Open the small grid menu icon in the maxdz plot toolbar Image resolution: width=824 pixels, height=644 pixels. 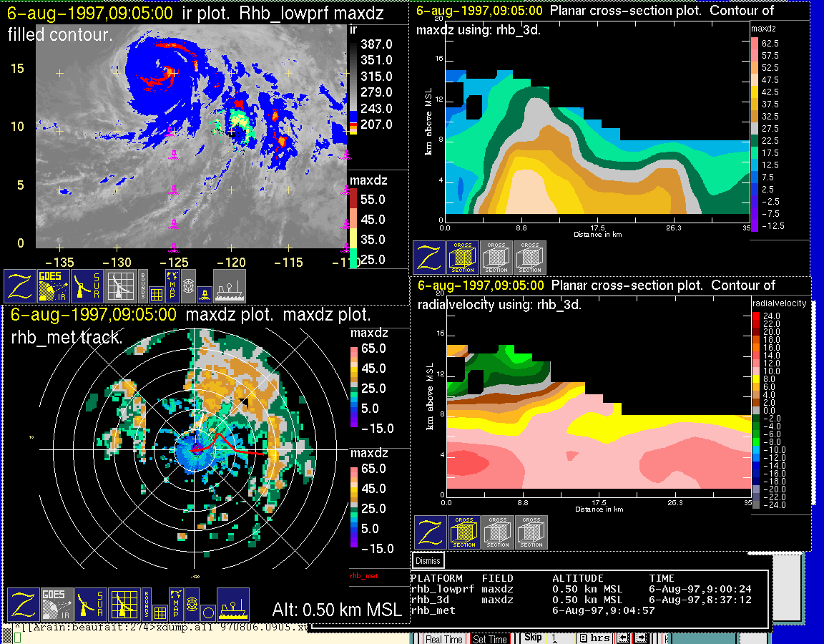coord(159,612)
